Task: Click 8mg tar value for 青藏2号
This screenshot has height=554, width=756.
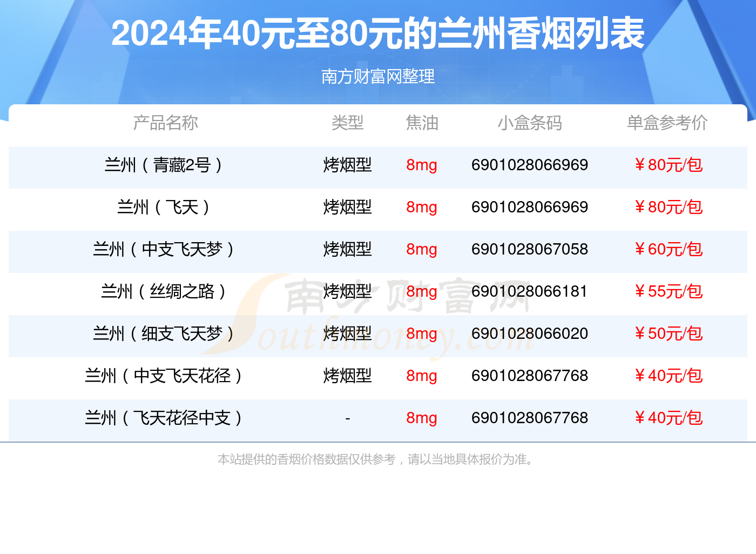Action: 422,165
